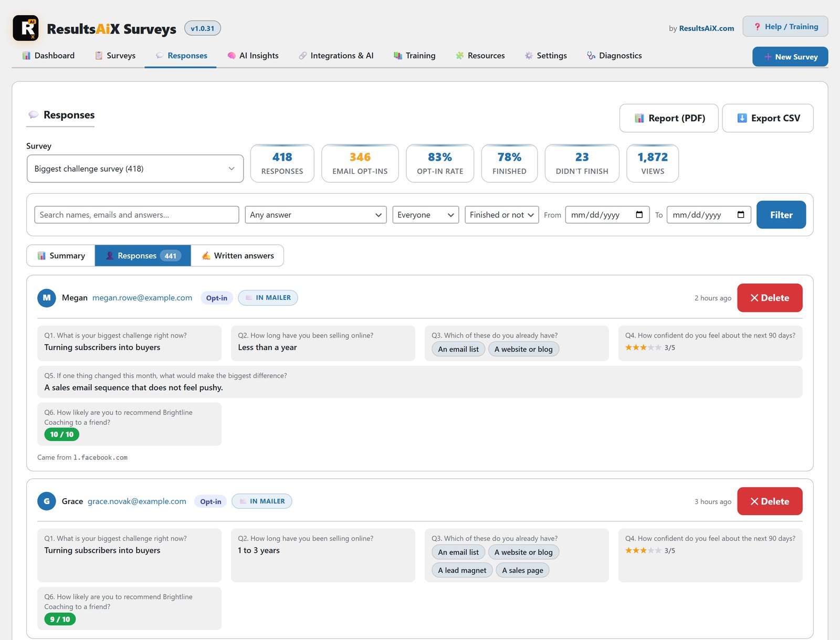This screenshot has height=640, width=840.
Task: Click the From date input field
Action: [x=607, y=215]
